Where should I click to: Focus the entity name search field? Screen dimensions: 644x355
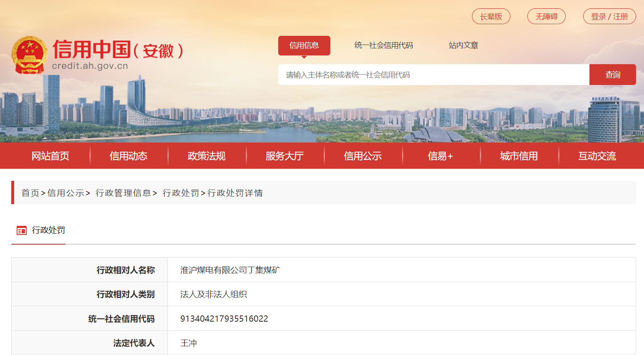(433, 75)
